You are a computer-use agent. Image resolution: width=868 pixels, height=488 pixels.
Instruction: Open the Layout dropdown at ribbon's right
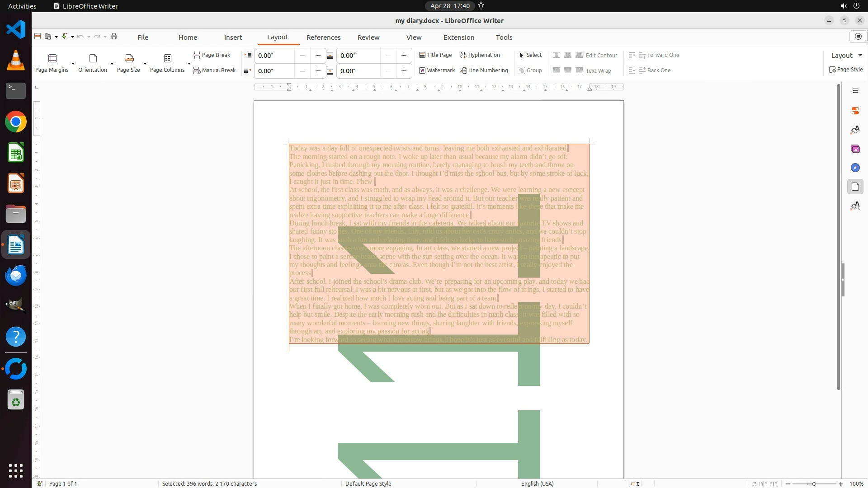point(846,55)
